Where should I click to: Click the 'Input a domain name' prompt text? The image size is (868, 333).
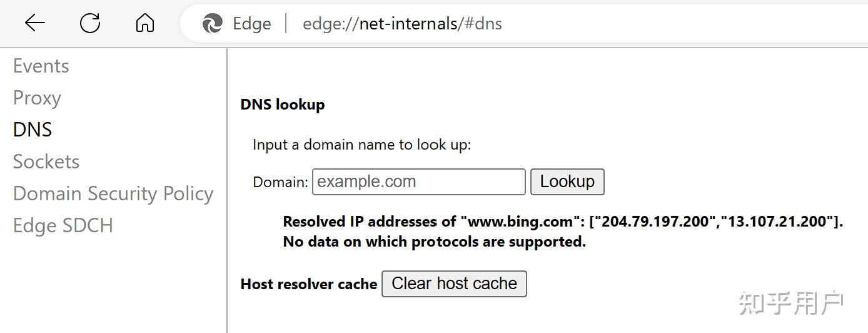[x=361, y=145]
